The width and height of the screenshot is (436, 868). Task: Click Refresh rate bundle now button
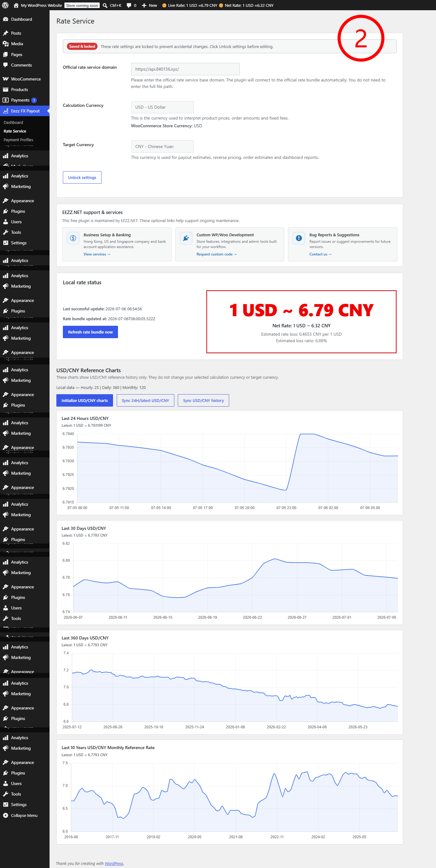click(90, 332)
